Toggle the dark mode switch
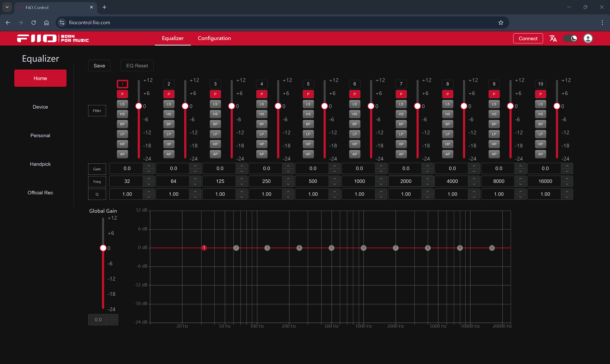Viewport: 610px width, 364px height. [x=570, y=39]
